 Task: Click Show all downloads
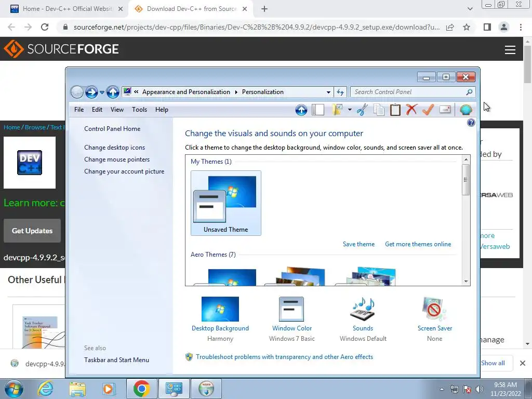pyautogui.click(x=493, y=363)
